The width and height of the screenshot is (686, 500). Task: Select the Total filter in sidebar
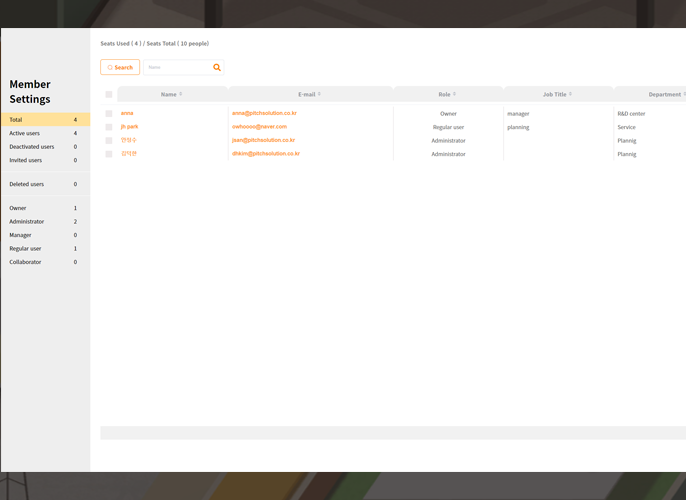point(46,119)
